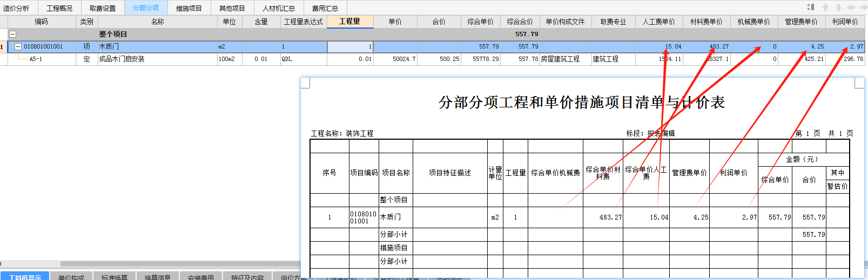Click the 425.21 management fee cell
The image size is (868, 280).
tap(802, 59)
